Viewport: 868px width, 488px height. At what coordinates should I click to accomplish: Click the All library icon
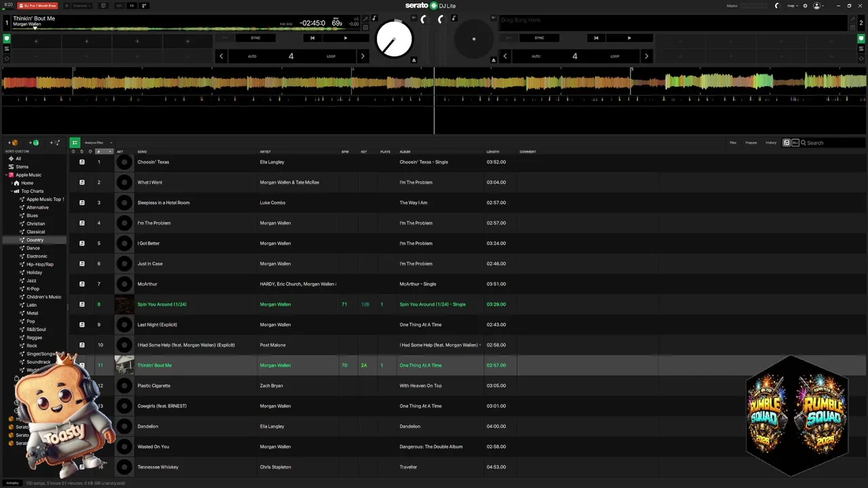(x=11, y=159)
